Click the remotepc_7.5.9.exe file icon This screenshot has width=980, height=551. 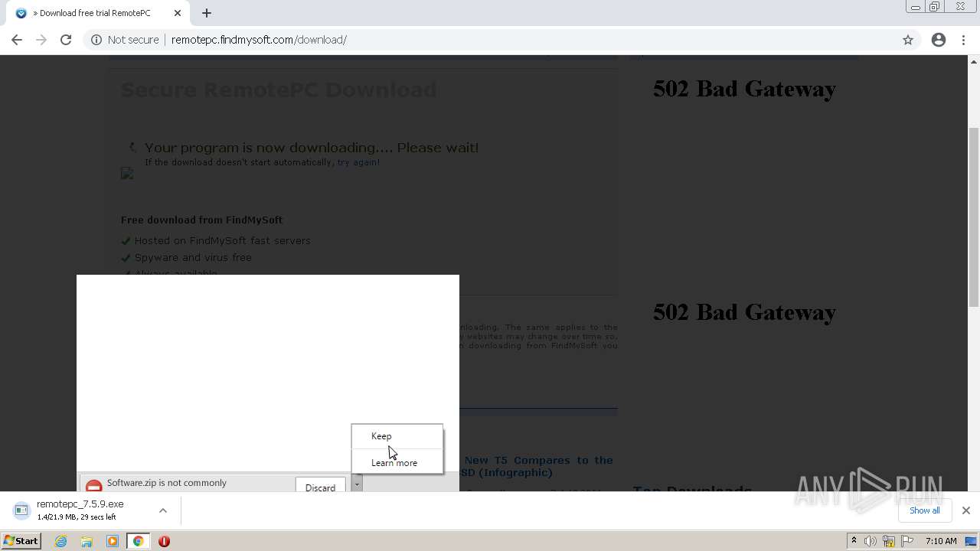[x=21, y=510]
